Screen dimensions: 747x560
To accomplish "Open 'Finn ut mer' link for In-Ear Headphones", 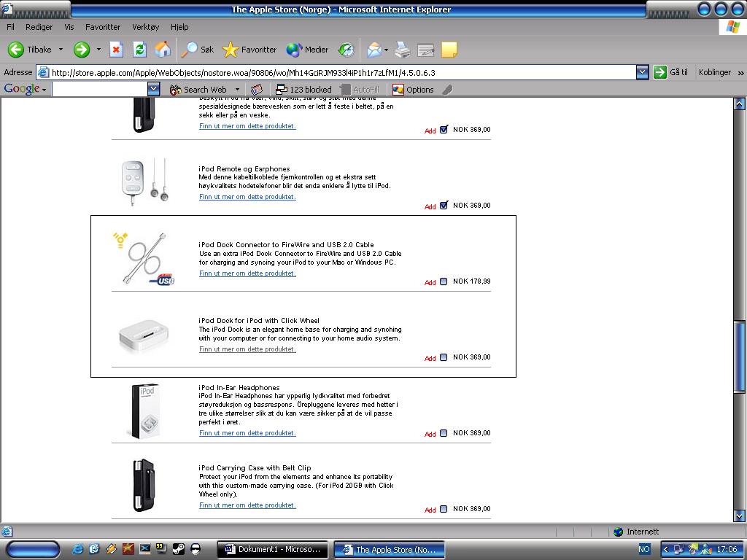I will 247,433.
